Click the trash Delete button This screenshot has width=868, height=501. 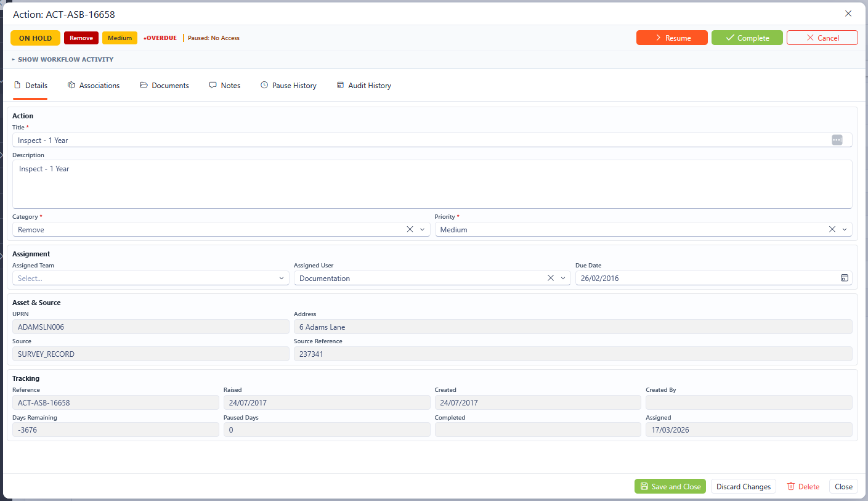pos(803,486)
